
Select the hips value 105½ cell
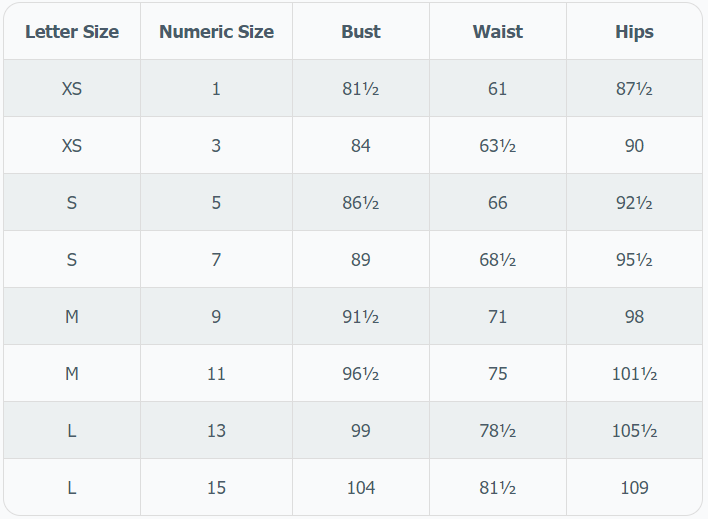pyautogui.click(x=634, y=430)
